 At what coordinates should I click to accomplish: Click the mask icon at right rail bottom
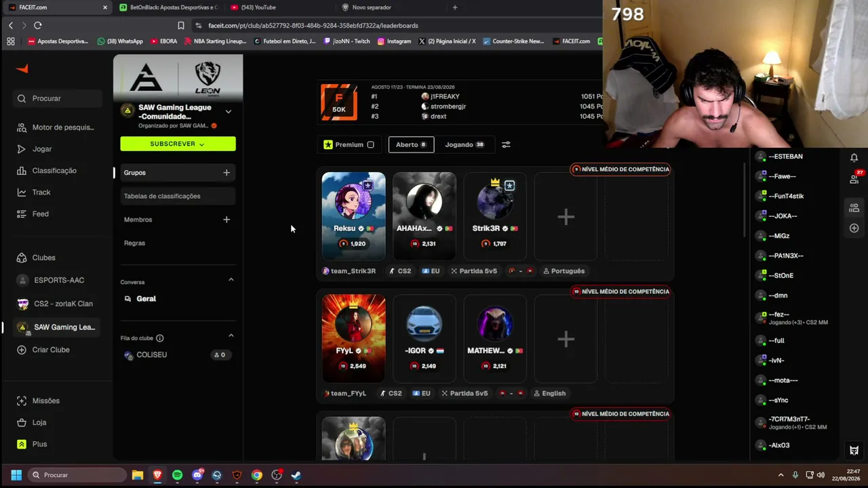[x=854, y=450]
